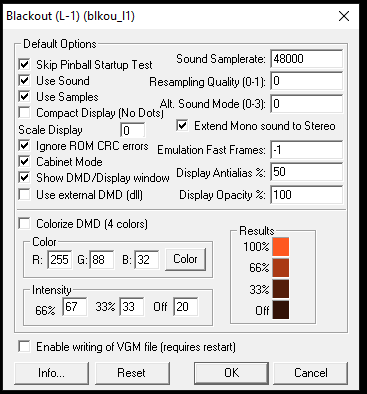The width and height of the screenshot is (367, 394).
Task: Click the 100% result color swatch
Action: pos(281,247)
